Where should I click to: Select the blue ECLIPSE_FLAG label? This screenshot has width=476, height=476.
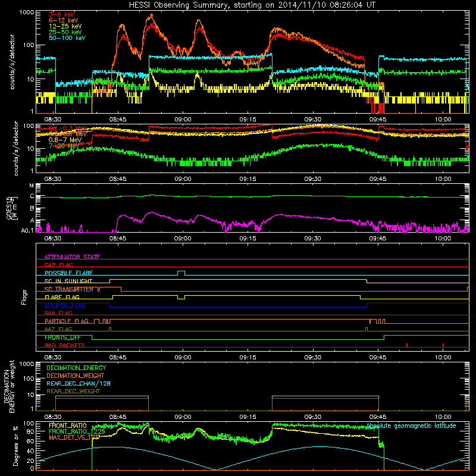click(x=65, y=305)
